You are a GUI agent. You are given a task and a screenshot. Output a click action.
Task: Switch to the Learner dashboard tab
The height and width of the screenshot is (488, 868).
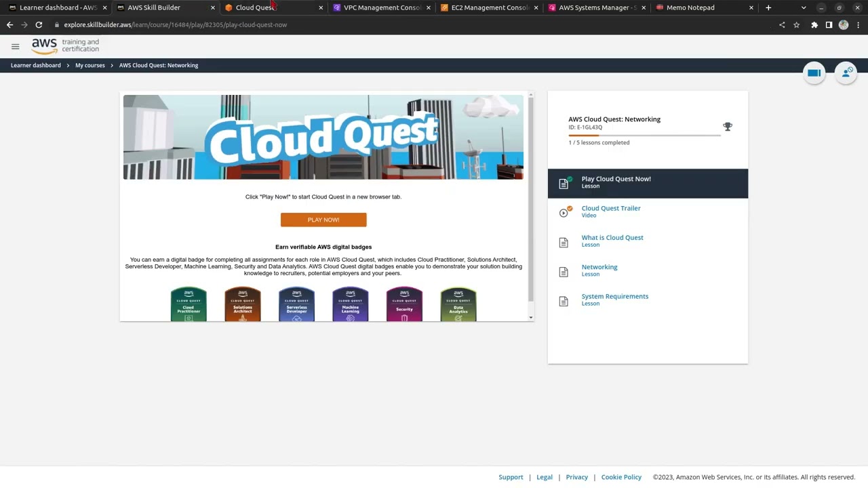(x=58, y=7)
